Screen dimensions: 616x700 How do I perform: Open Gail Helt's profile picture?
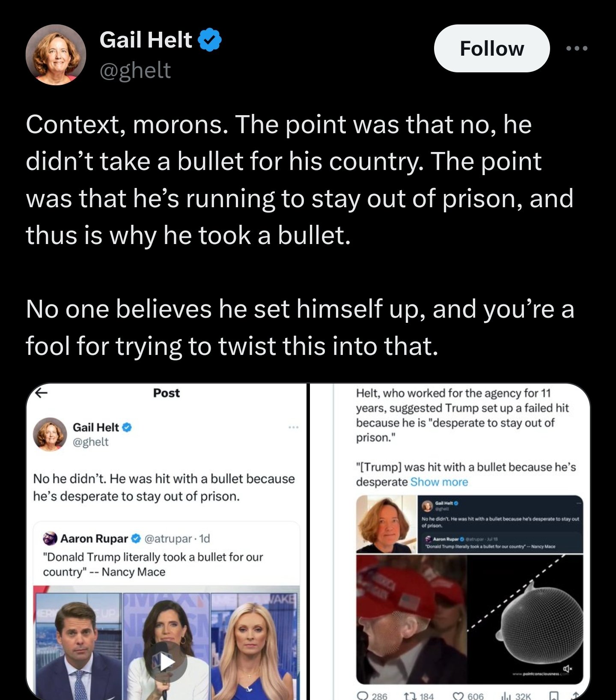pos(56,55)
